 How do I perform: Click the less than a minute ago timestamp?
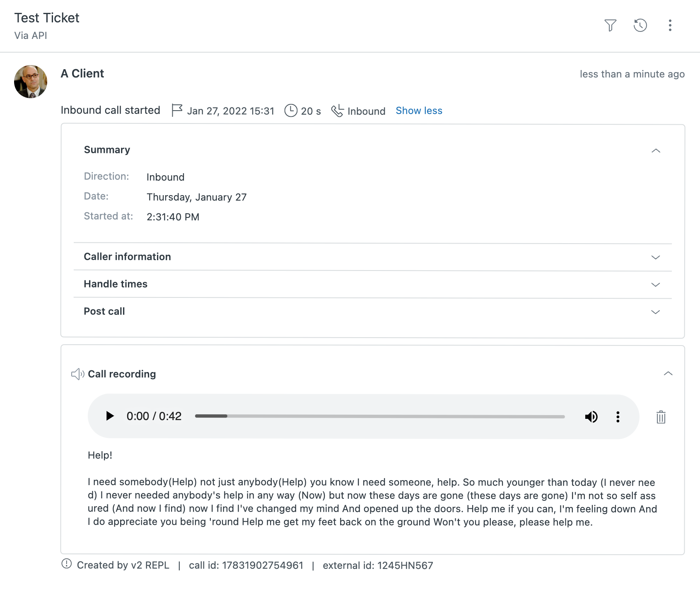[x=632, y=74]
